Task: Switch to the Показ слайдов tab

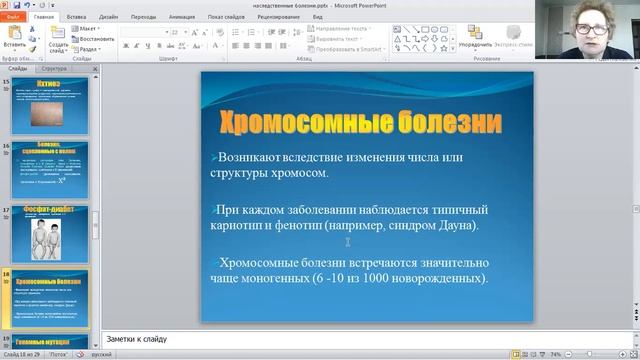Action: [x=226, y=17]
